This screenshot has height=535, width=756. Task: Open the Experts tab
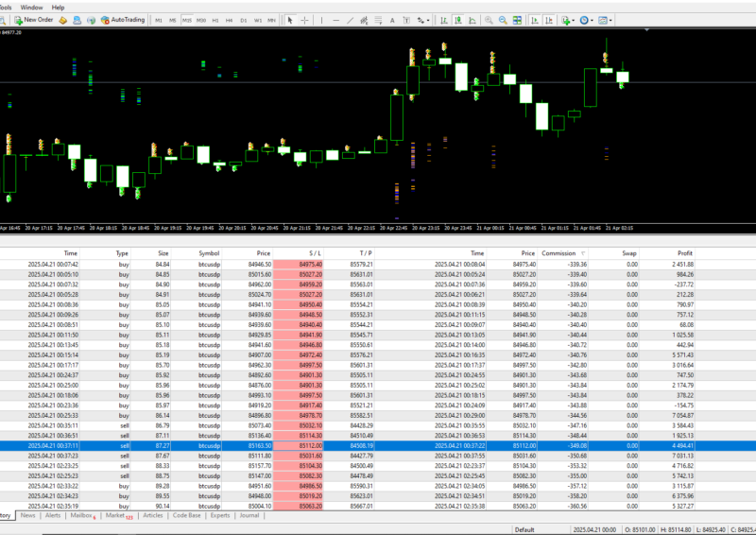(220, 516)
